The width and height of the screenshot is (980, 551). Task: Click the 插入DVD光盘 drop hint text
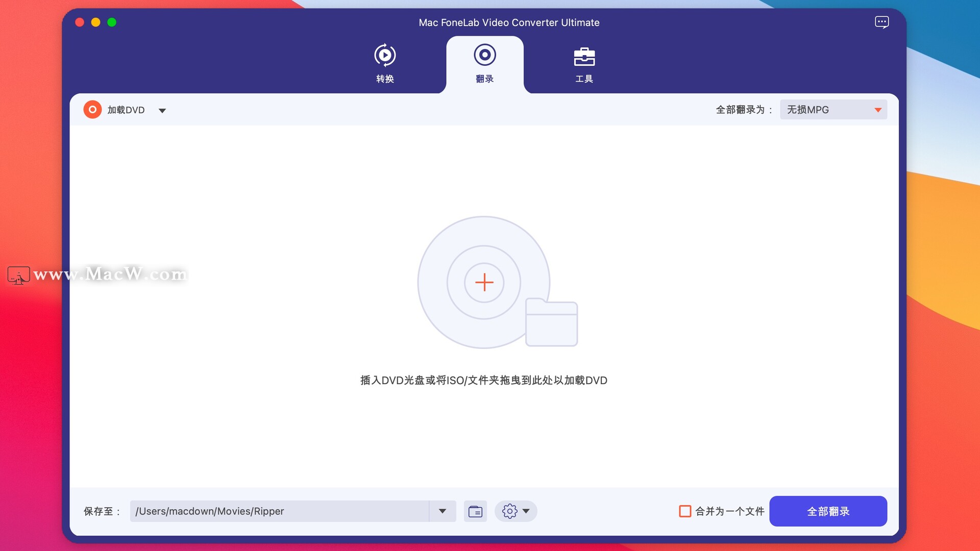(x=483, y=381)
